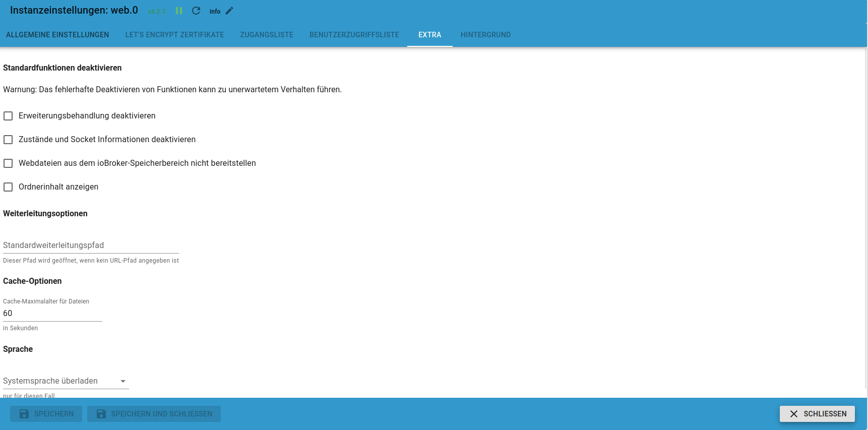Image resolution: width=868 pixels, height=430 pixels.
Task: Enable Erweiterungsbehandlung deaktivieren checkbox
Action: (8, 116)
